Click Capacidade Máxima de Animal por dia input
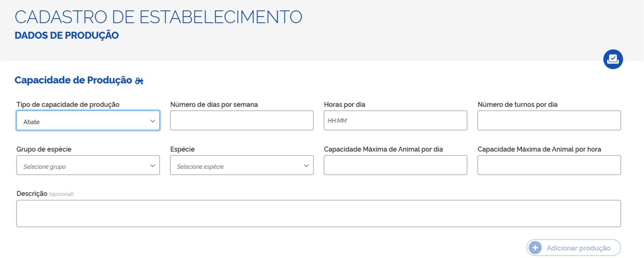Screen dimensions: 644x258 click(395, 165)
